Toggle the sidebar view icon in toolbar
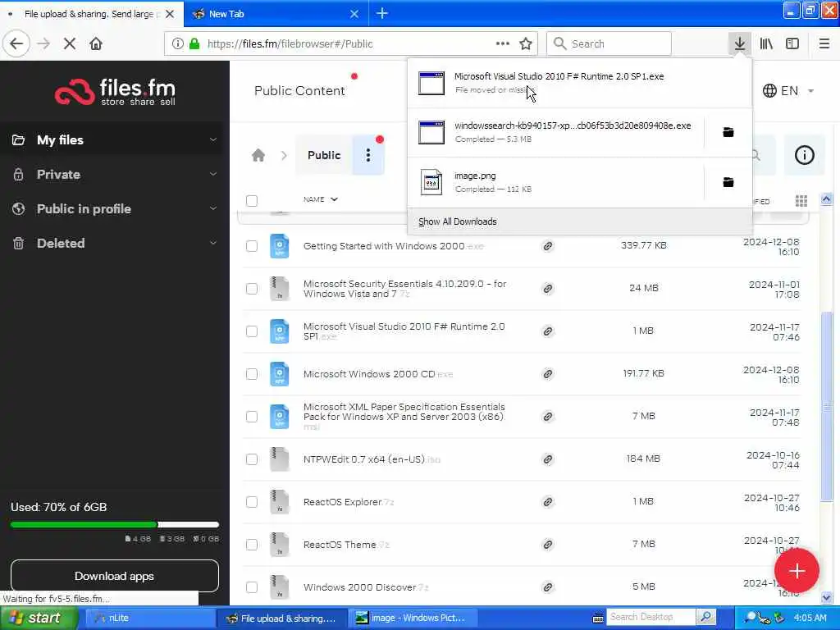840x630 pixels. point(792,43)
